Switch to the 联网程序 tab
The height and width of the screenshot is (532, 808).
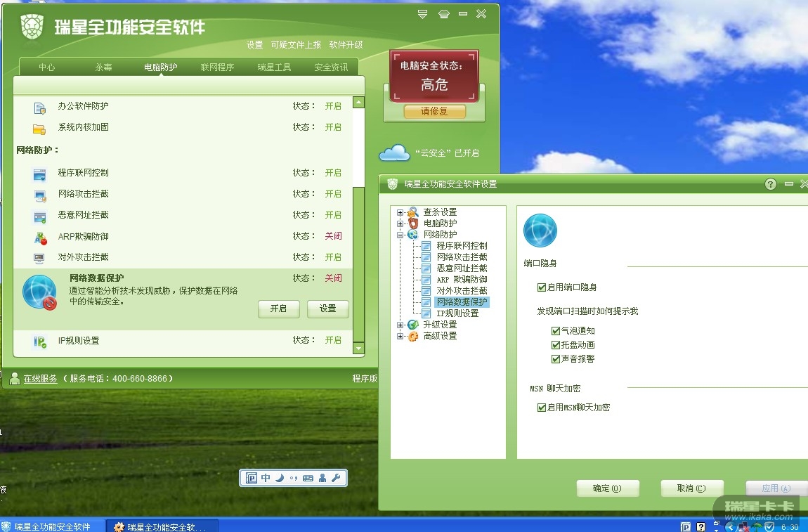coord(218,67)
